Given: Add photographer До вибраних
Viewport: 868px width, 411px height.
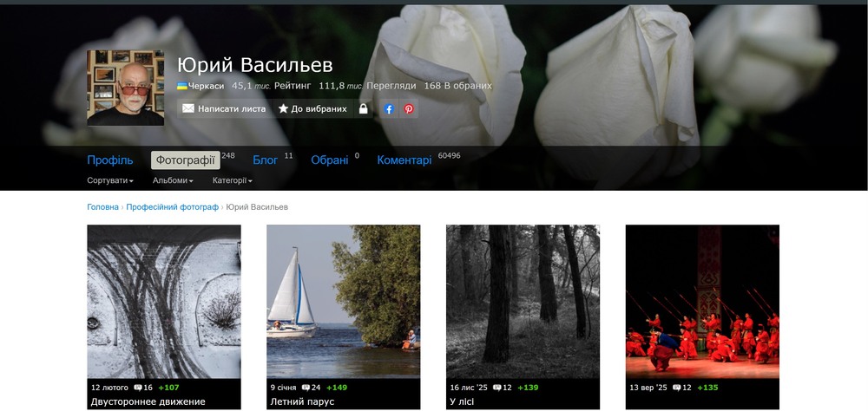Looking at the screenshot, I should pyautogui.click(x=312, y=109).
